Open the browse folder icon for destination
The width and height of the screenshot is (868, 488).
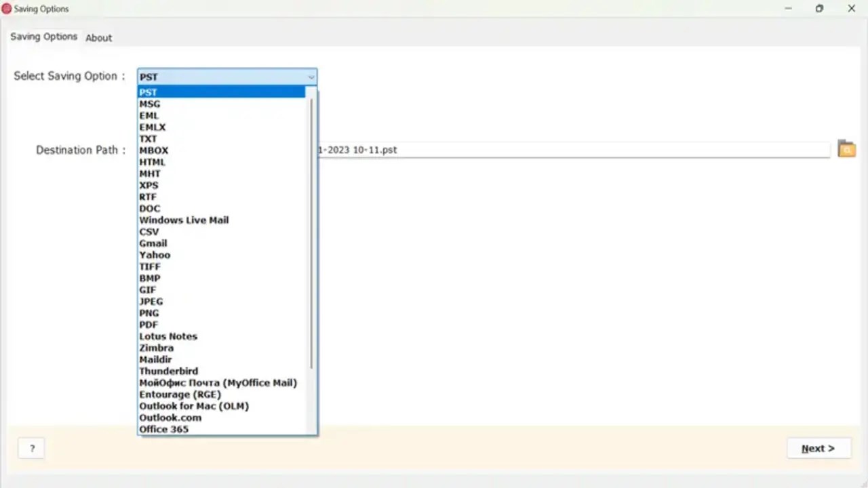(846, 149)
